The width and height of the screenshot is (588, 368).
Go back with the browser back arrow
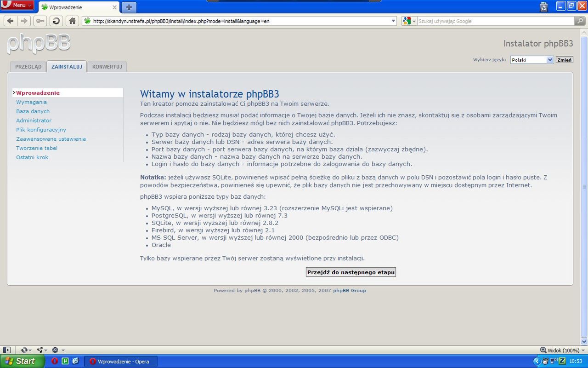coord(10,21)
